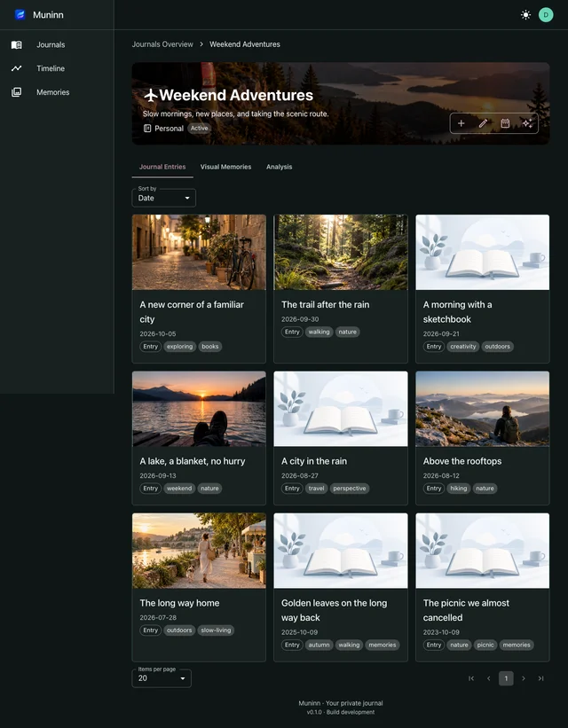The width and height of the screenshot is (568, 728).
Task: Click the walking tag on trail entry
Action: (319, 332)
